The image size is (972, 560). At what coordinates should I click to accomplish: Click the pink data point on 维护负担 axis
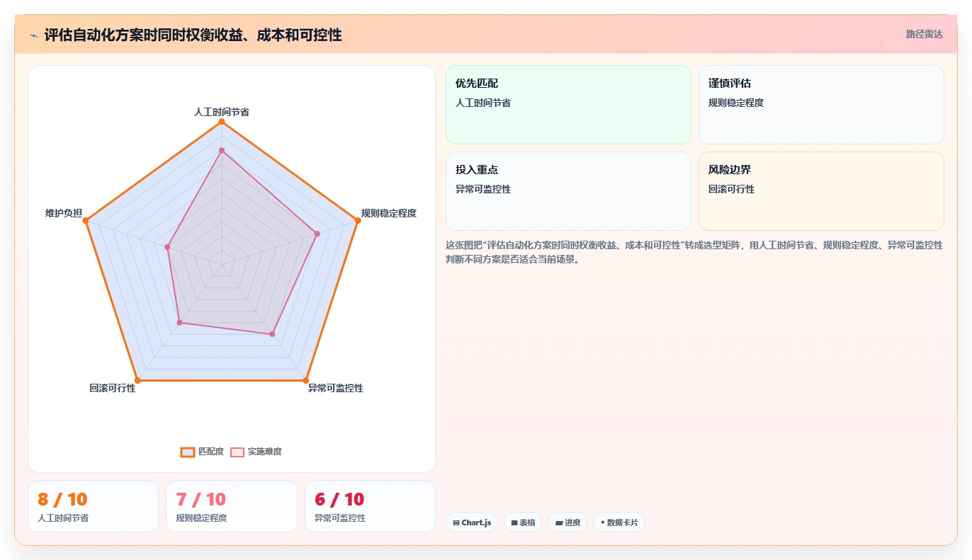click(167, 247)
